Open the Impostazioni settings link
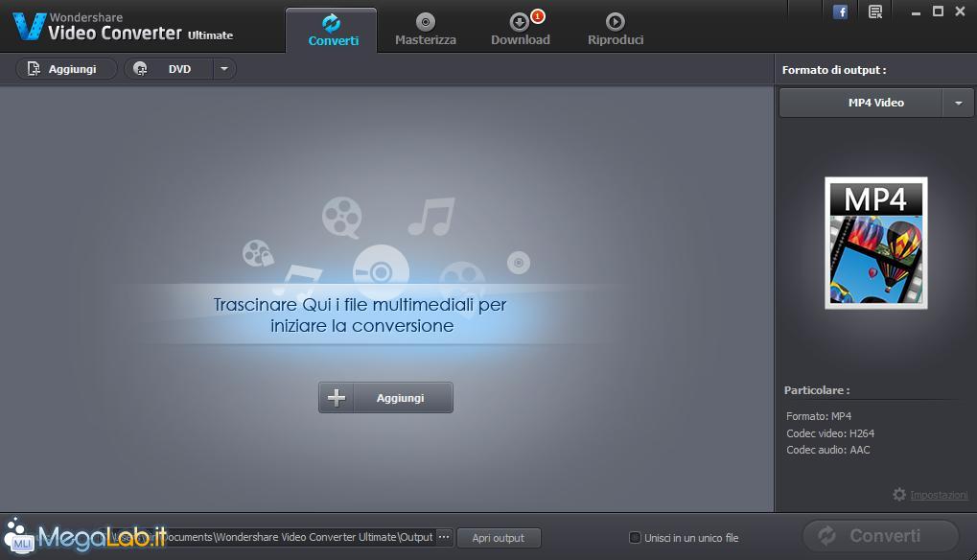Image resolution: width=977 pixels, height=560 pixels. coord(939,495)
